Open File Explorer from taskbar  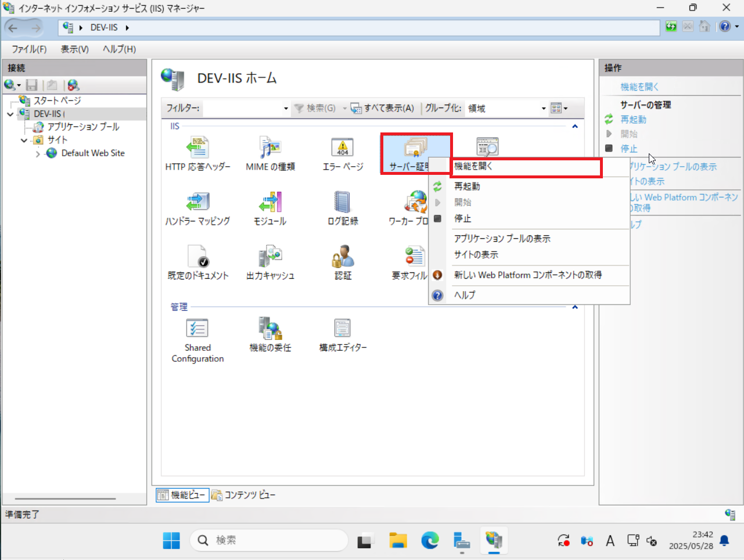pyautogui.click(x=398, y=540)
